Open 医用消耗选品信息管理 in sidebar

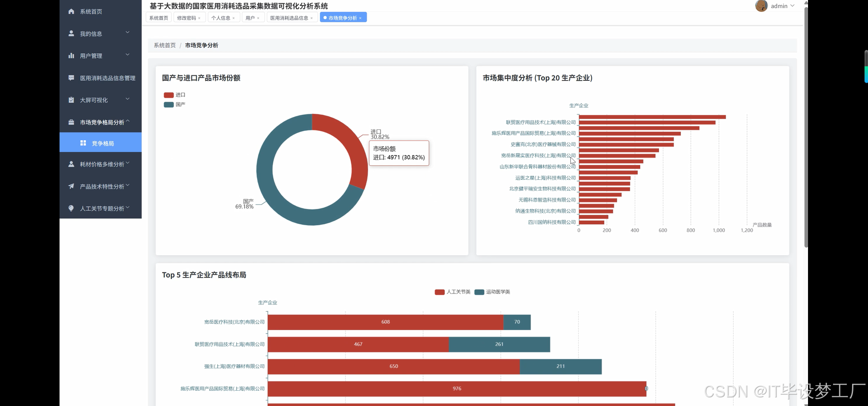100,78
